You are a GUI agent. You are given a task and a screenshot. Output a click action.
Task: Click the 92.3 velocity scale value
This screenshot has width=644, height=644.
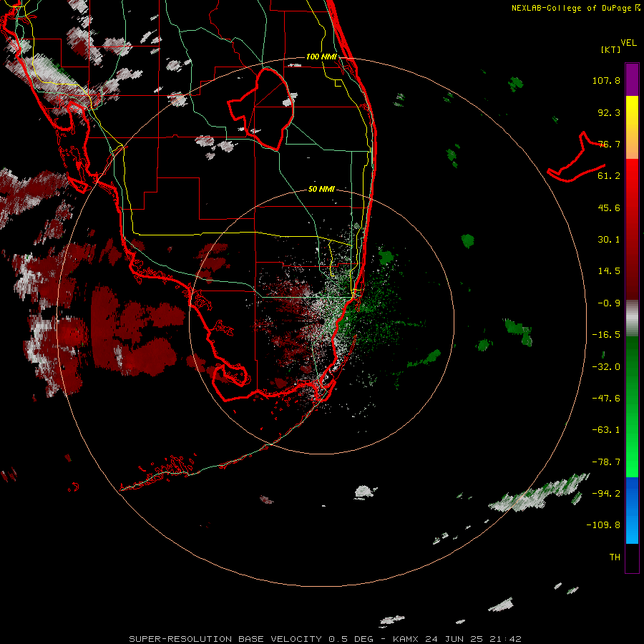(609, 112)
